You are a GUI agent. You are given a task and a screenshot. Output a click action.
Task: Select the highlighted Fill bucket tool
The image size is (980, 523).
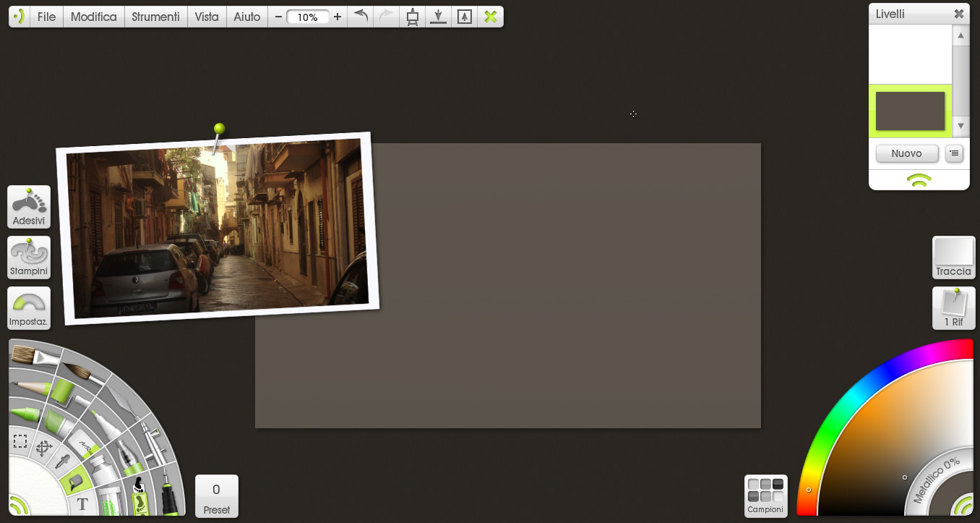tap(75, 480)
